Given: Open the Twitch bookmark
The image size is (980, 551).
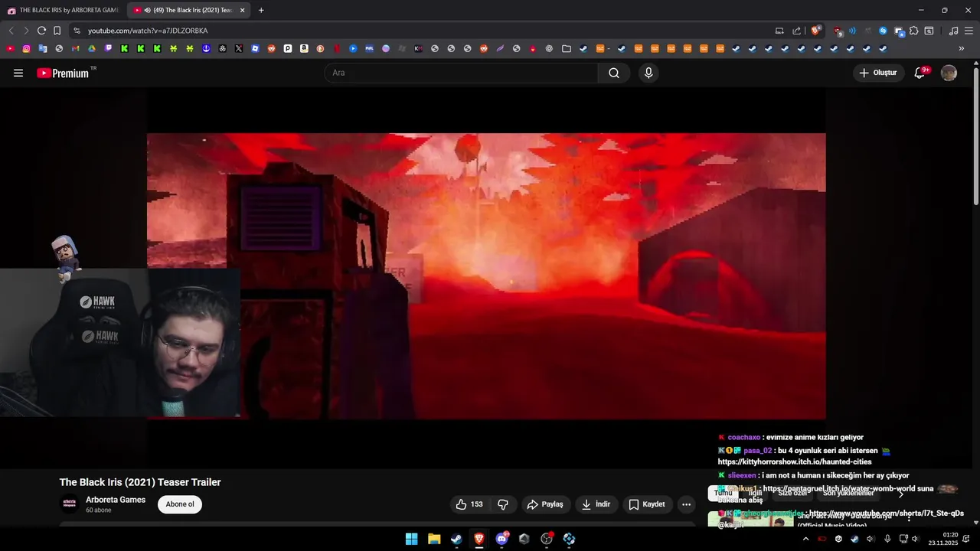Looking at the screenshot, I should [108, 48].
